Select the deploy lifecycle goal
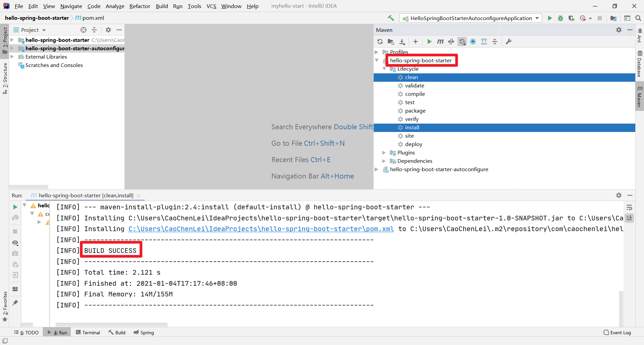Screen dimensions: 644x345 pos(414,144)
